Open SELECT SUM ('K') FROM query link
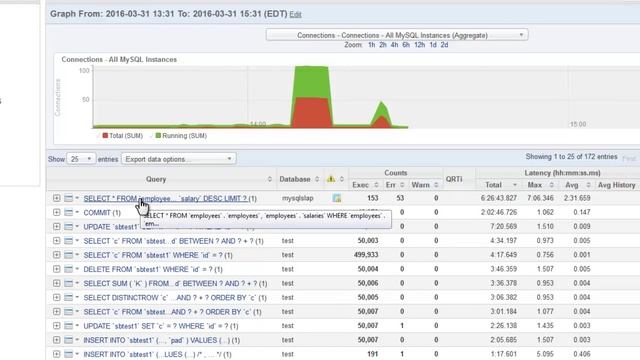The image size is (640, 360). pos(171,283)
